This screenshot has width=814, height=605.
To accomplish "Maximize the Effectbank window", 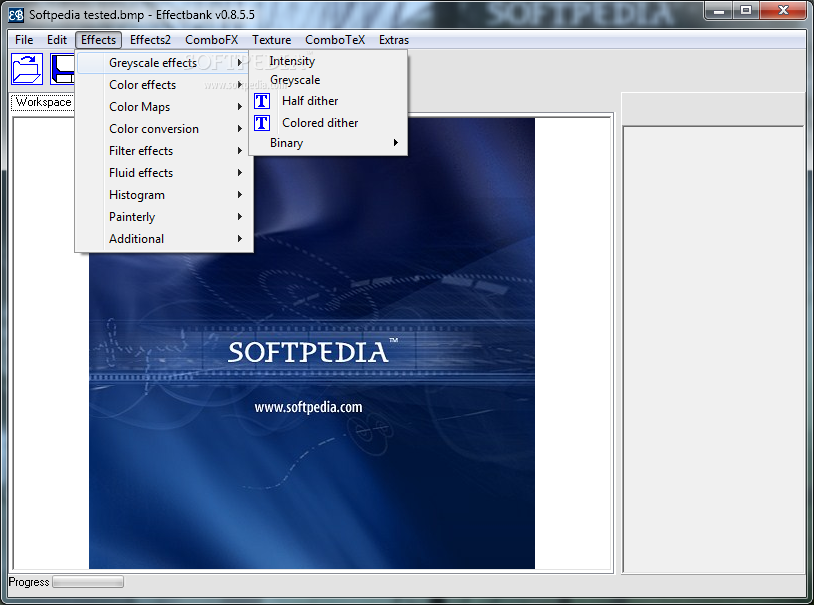I will pos(746,10).
